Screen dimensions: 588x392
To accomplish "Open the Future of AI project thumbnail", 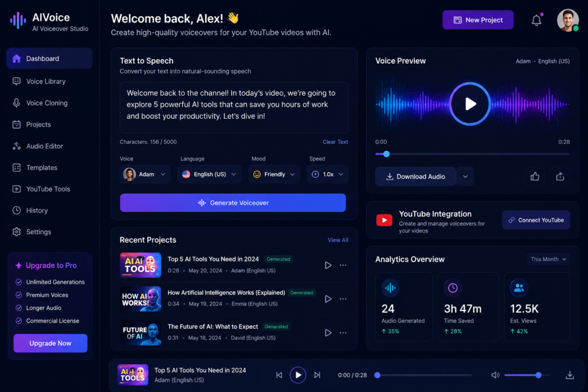I will click(x=140, y=333).
